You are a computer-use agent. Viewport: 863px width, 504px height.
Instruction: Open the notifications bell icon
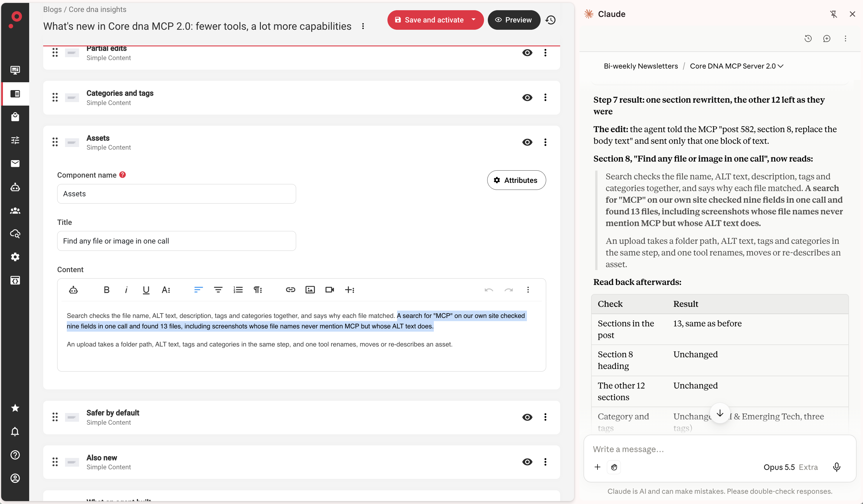(x=15, y=431)
